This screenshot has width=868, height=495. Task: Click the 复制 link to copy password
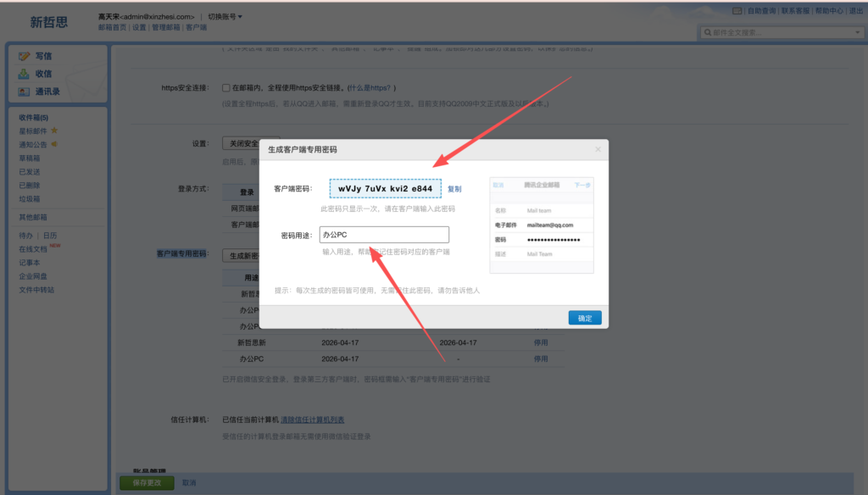point(454,189)
